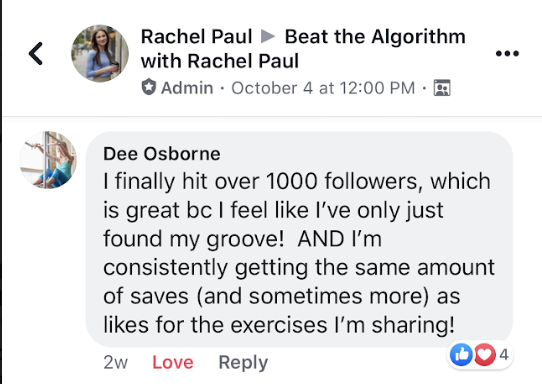Click the 2w comment timestamp
The image size is (542, 384).
(x=115, y=363)
